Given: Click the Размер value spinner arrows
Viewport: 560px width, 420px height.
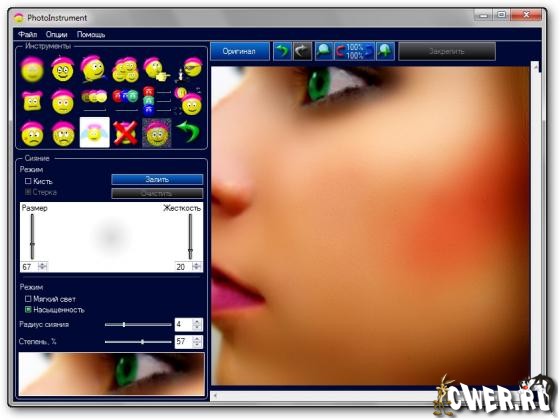Looking at the screenshot, I should (42, 266).
